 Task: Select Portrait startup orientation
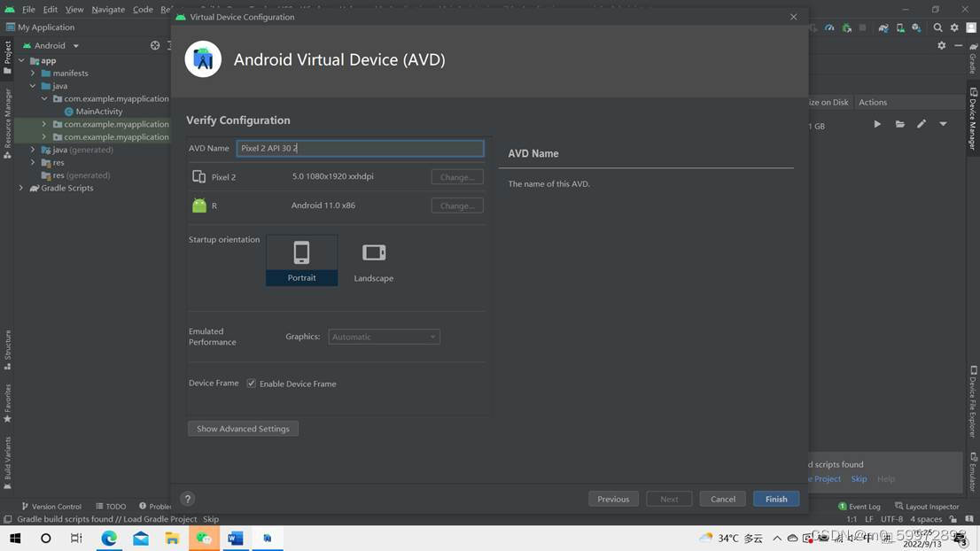301,260
